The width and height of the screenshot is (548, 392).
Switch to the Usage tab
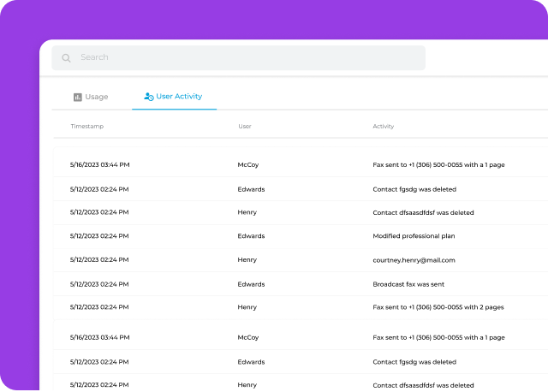pyautogui.click(x=91, y=97)
